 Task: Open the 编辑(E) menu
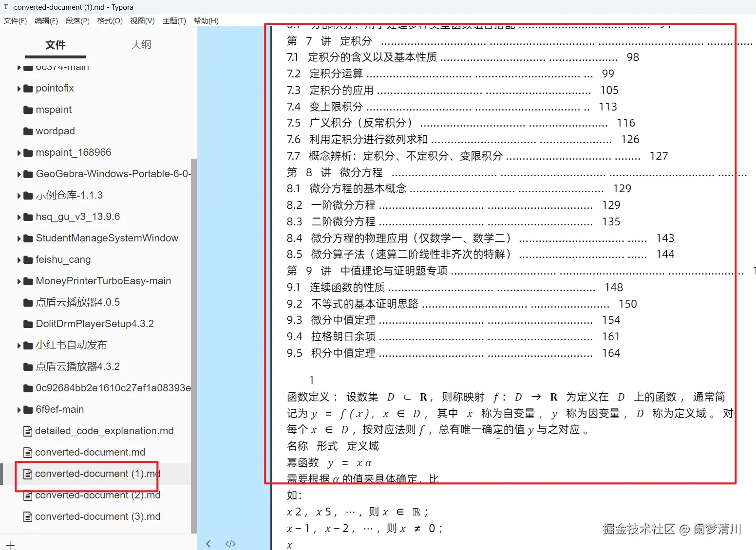click(x=46, y=21)
